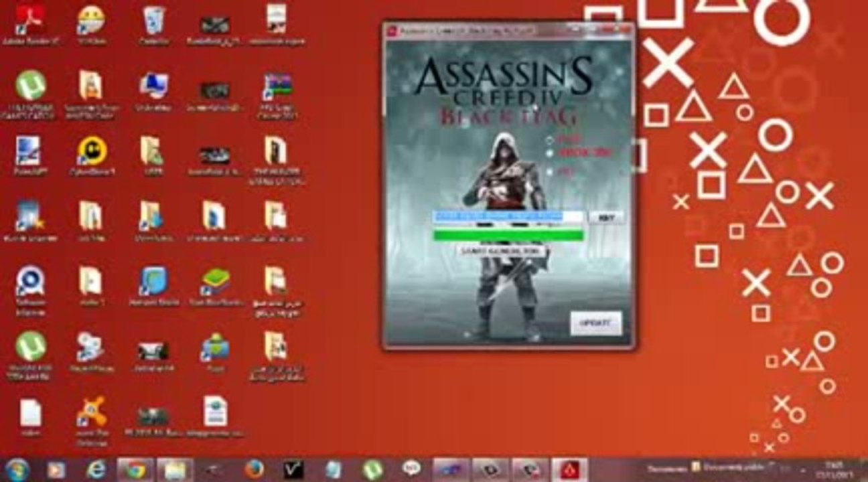Click the UPDATE button in the keygen

[x=596, y=323]
